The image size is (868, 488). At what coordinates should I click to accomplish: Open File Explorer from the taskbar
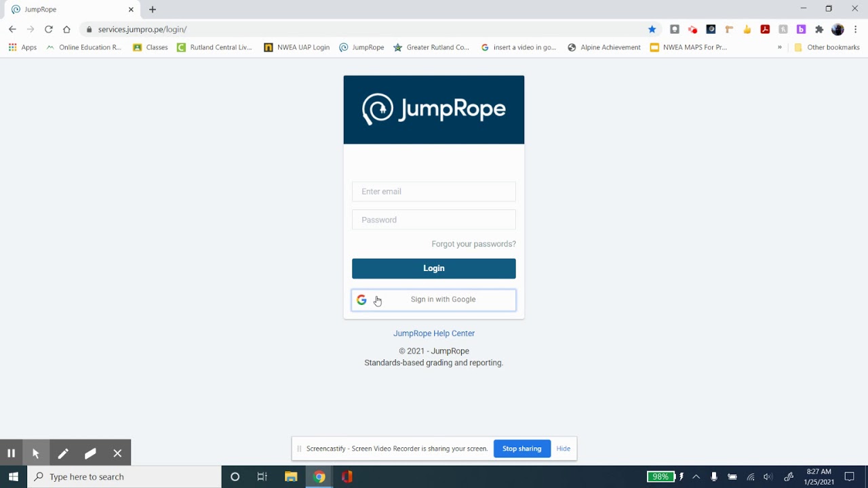[291, 477]
